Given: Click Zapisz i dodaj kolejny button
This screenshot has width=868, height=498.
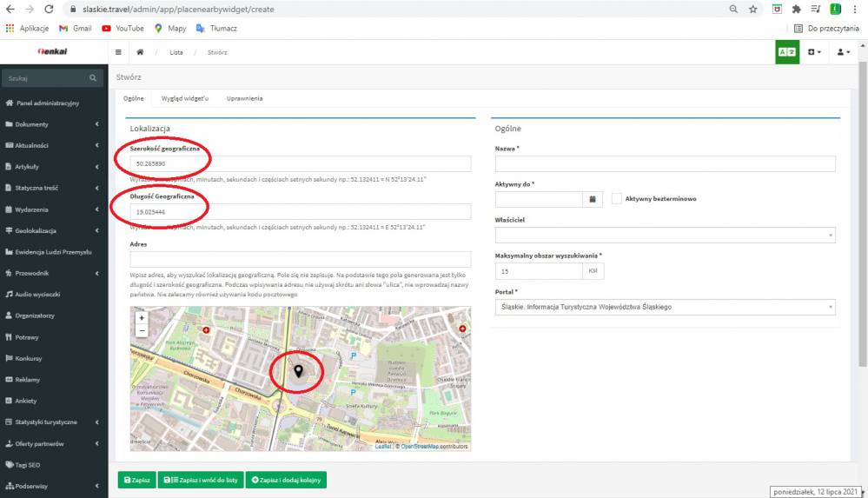Looking at the screenshot, I should (286, 480).
